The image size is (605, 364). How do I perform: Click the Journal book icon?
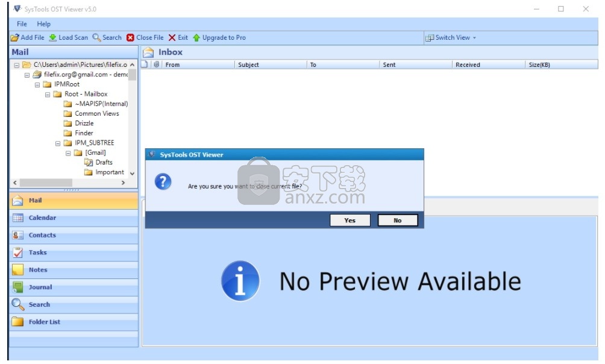coord(17,287)
